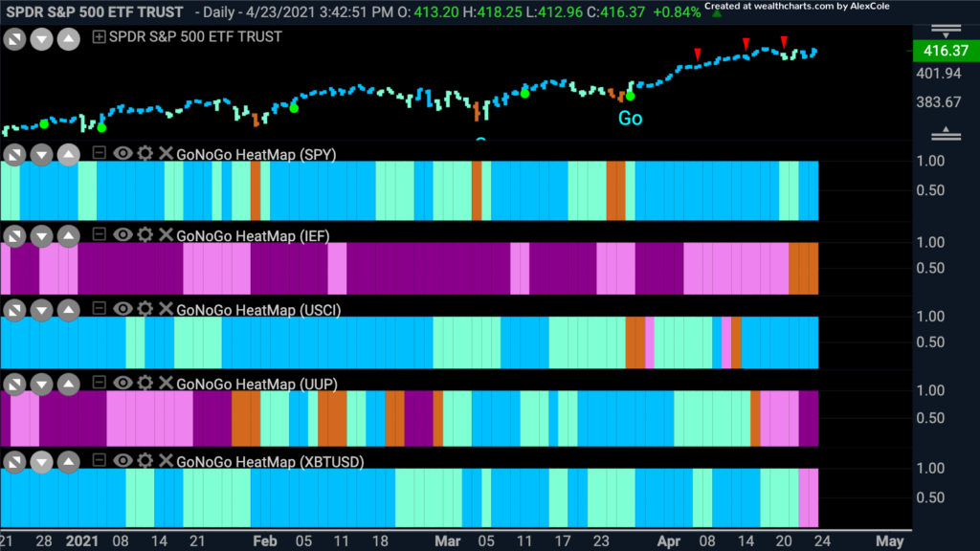Click the SPDR S&P 500 ETF TRUST series label
The image size is (980, 551).
(x=195, y=37)
